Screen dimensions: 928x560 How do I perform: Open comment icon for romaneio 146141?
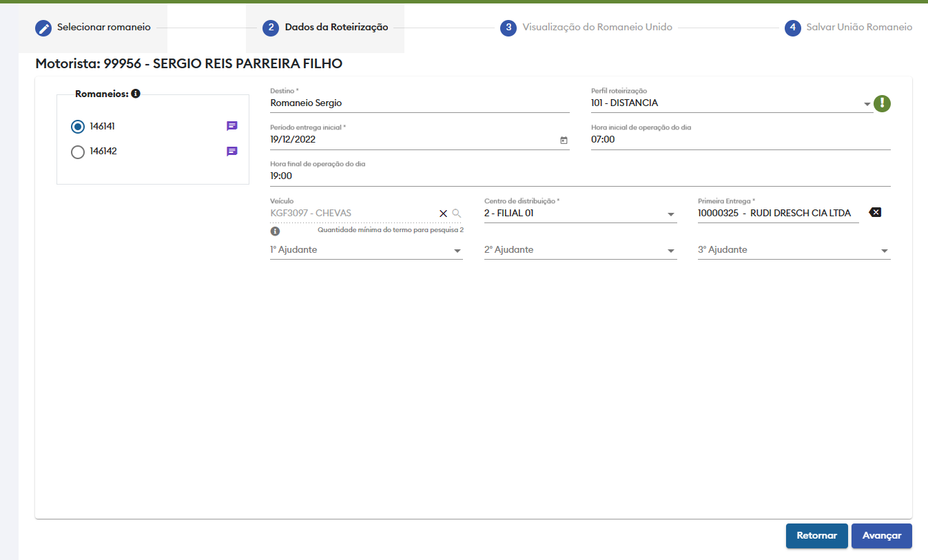point(232,126)
